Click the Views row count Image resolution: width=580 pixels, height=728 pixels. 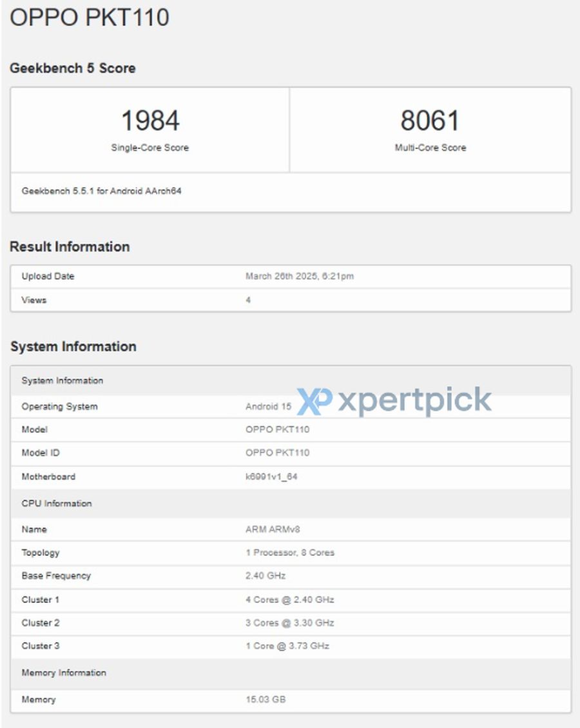coord(248,300)
